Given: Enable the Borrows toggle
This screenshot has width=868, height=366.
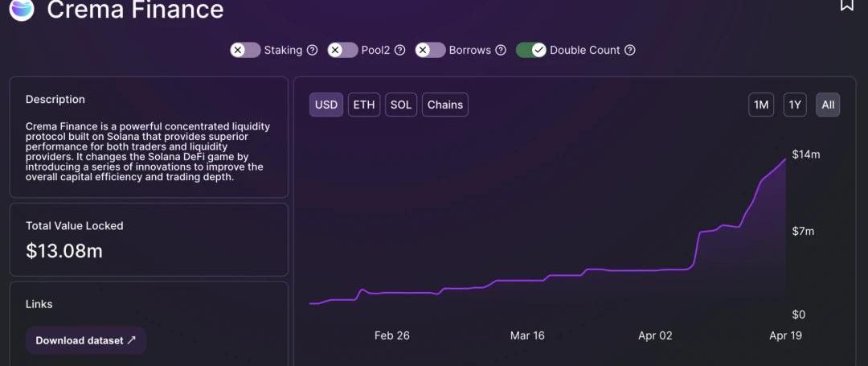Looking at the screenshot, I should 431,50.
